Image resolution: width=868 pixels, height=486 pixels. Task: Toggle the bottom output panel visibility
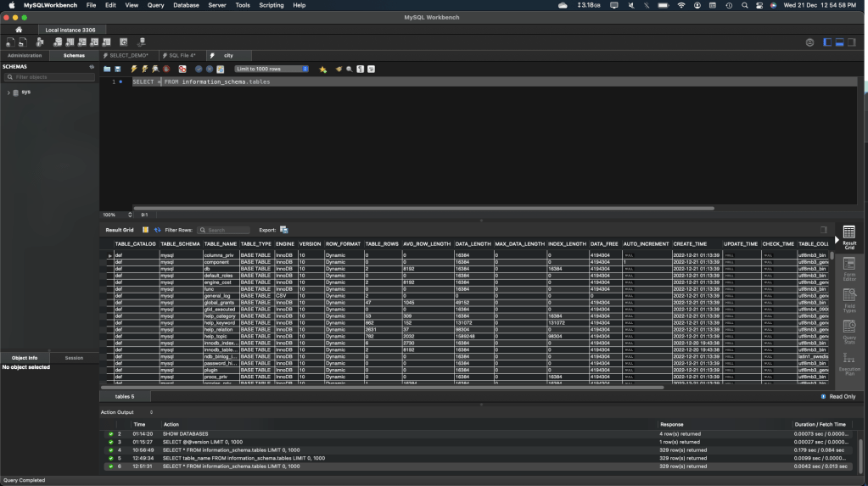coord(839,42)
